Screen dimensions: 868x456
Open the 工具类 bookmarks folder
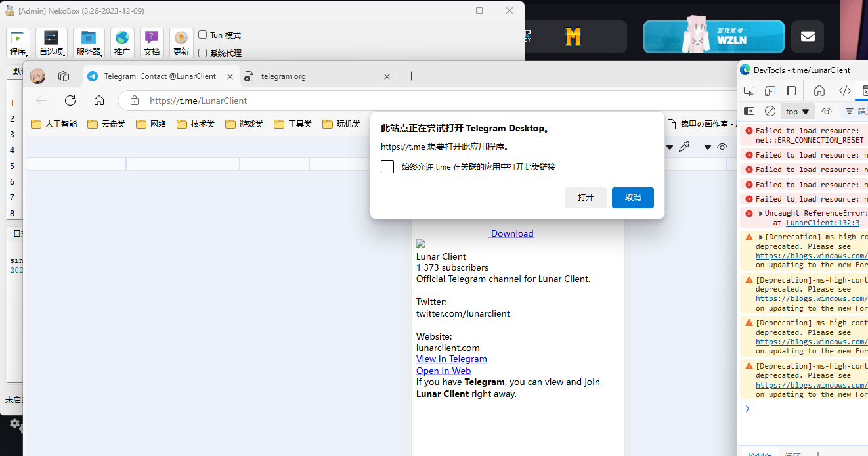293,124
